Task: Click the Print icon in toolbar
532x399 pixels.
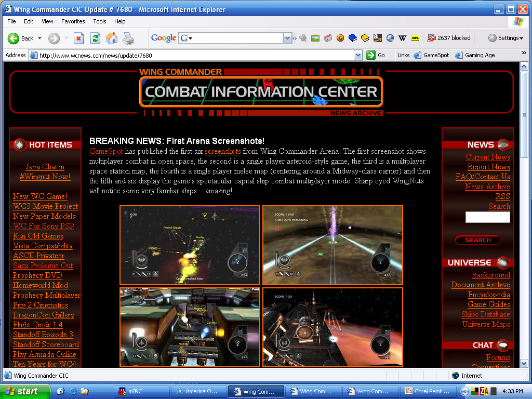Action: (128, 38)
